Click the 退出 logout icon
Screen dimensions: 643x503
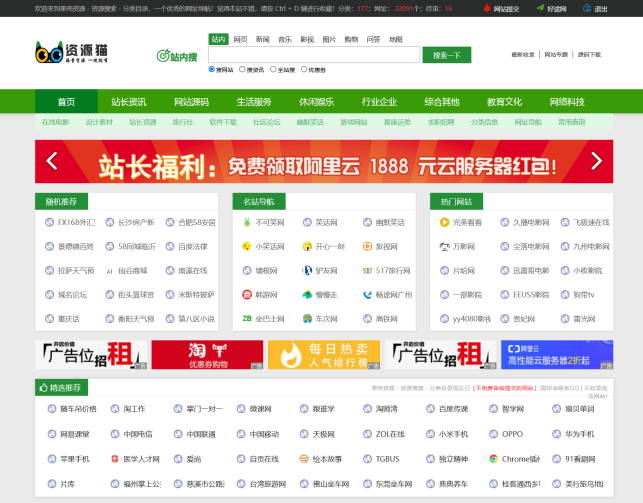click(587, 8)
